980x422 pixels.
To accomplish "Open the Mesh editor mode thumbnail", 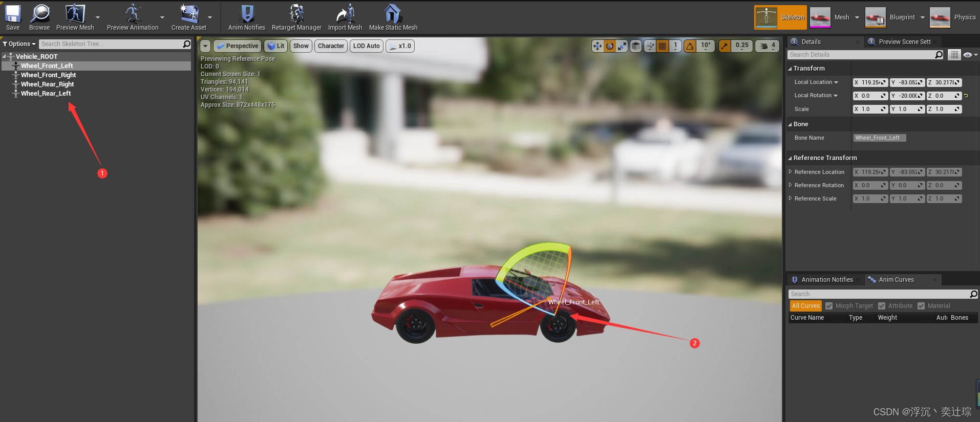I will (820, 17).
